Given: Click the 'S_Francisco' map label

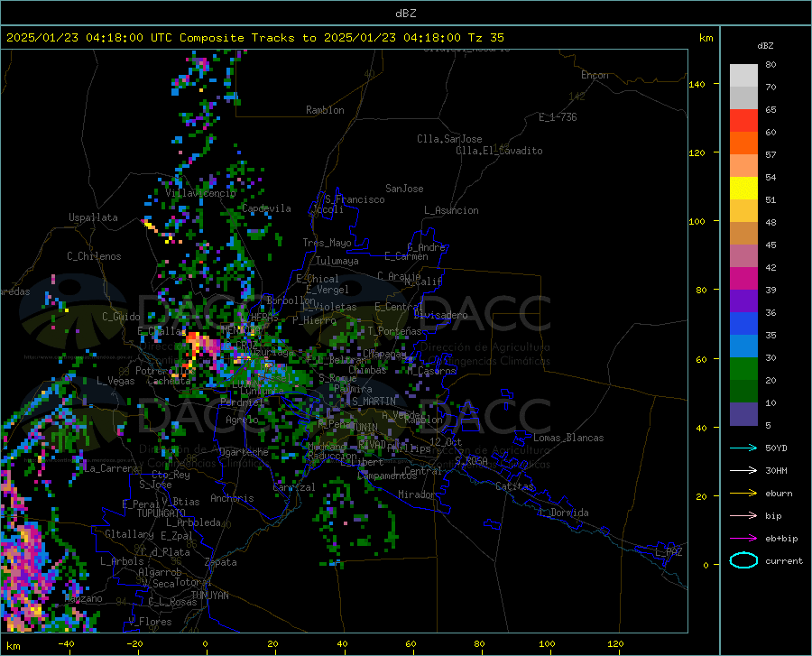Looking at the screenshot, I should (x=355, y=199).
